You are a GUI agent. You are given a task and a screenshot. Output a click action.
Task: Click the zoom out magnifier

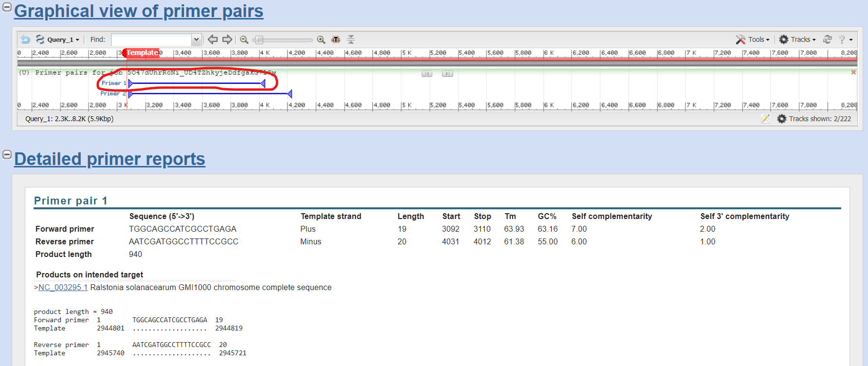pyautogui.click(x=244, y=39)
